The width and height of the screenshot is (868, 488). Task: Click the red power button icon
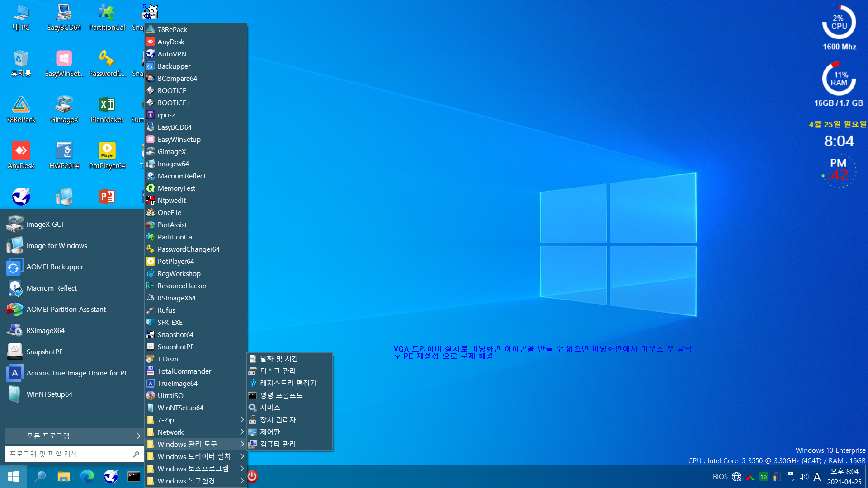coord(252,477)
